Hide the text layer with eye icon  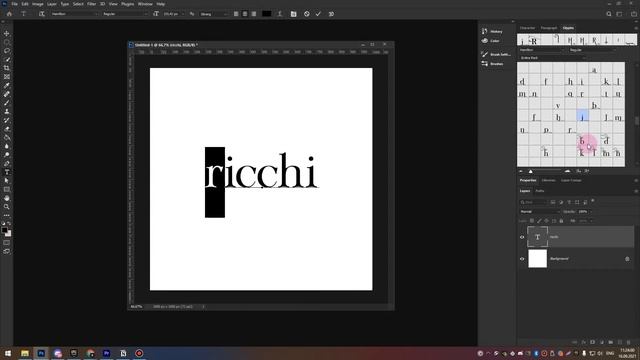click(x=522, y=237)
